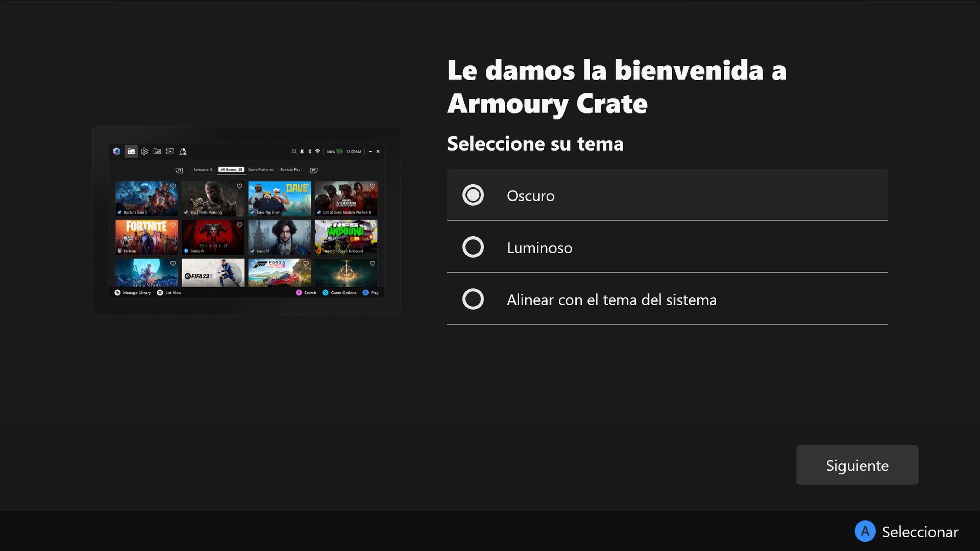Open the media player icon in the toolbar
Image resolution: width=980 pixels, height=551 pixels.
[x=170, y=151]
